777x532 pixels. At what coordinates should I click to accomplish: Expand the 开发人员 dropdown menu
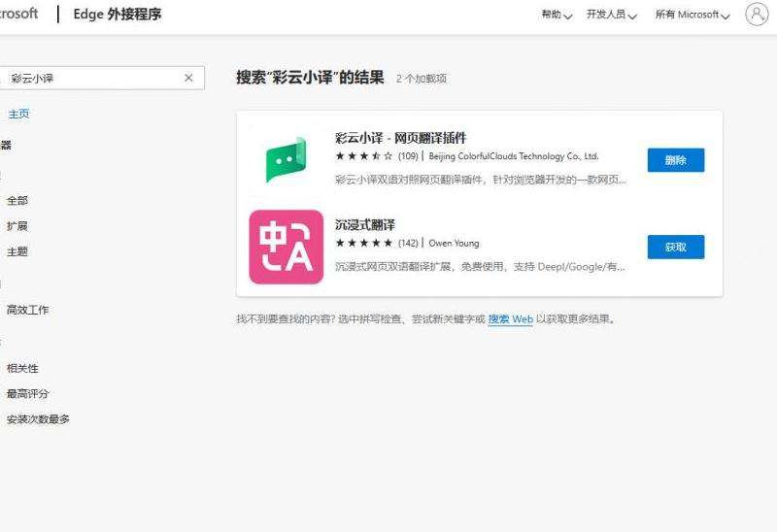612,15
